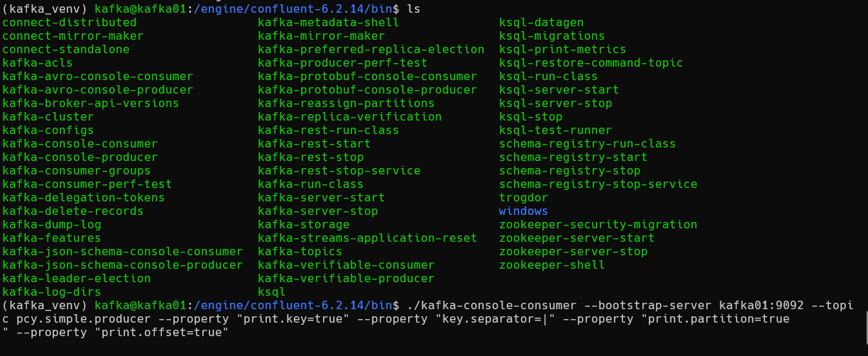Click the --bootstrap-server option in the command
This screenshot has height=356, width=868.
647,306
